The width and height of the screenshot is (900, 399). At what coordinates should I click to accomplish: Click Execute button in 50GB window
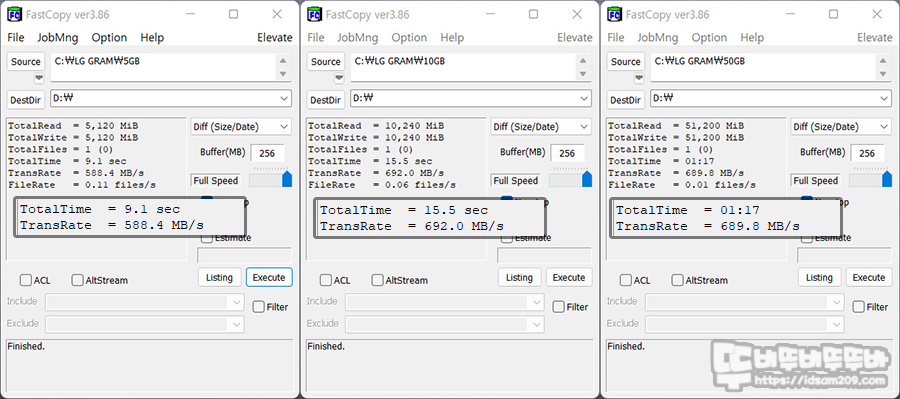pos(869,277)
